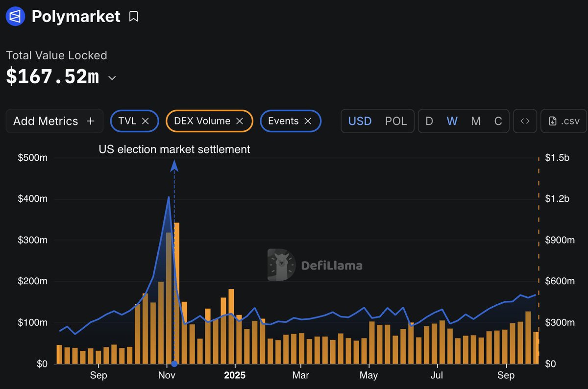This screenshot has width=588, height=389.
Task: Click the Polymarket title text
Action: 76,16
